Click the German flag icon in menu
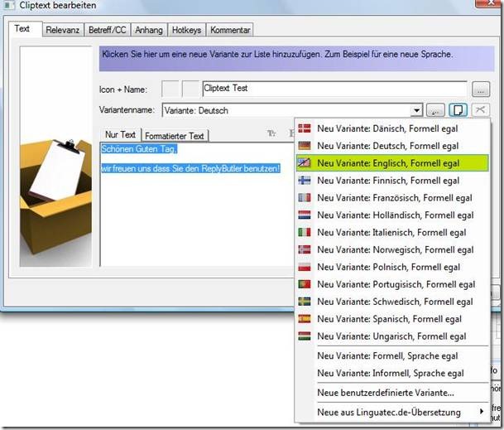The width and height of the screenshot is (504, 430). pos(304,146)
